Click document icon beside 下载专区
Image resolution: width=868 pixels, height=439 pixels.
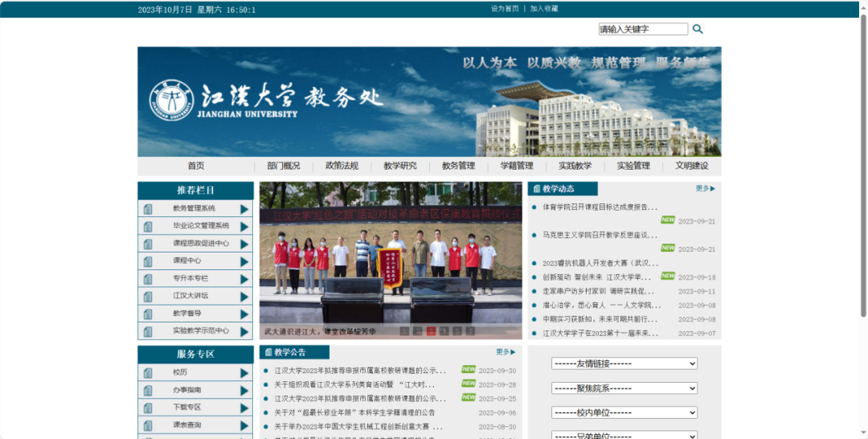click(148, 408)
